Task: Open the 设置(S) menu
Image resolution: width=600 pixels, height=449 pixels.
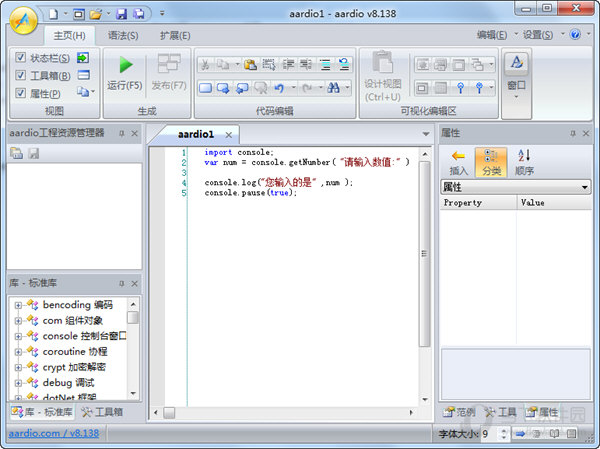Action: pos(538,35)
